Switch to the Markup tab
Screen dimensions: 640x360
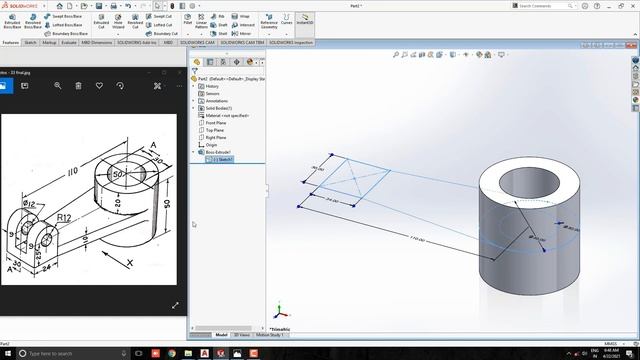click(x=49, y=42)
